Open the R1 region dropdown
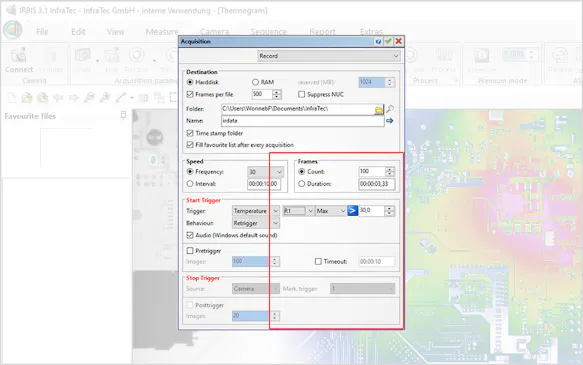 coord(299,211)
